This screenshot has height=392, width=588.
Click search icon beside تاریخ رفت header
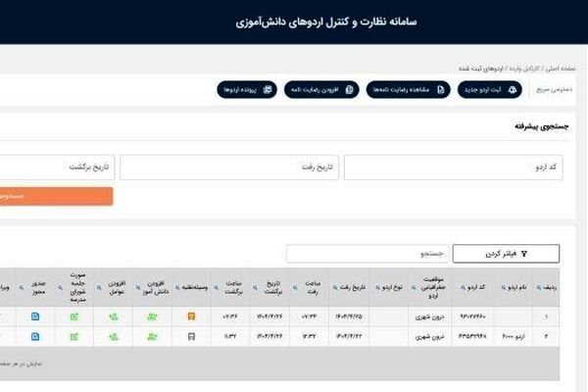pyautogui.click(x=335, y=288)
